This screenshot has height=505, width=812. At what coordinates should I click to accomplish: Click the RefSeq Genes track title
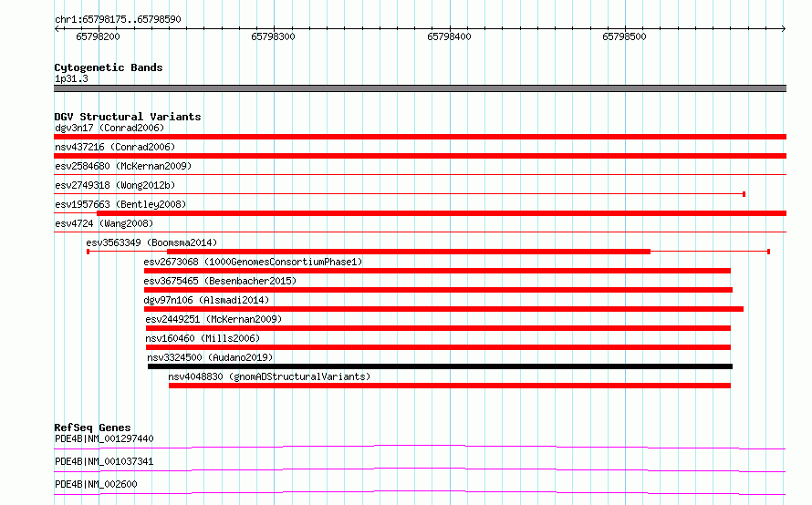coord(92,428)
